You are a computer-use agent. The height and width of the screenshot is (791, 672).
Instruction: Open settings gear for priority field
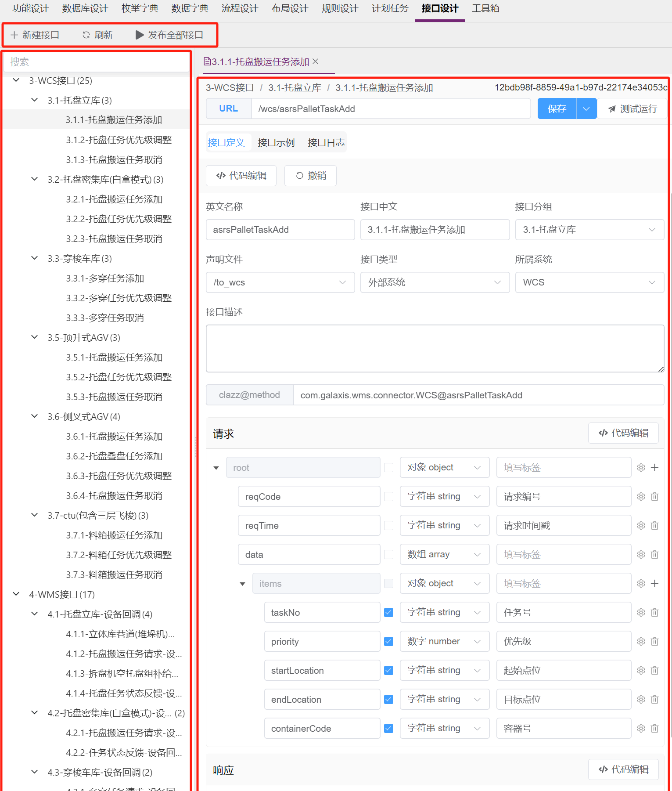(641, 641)
